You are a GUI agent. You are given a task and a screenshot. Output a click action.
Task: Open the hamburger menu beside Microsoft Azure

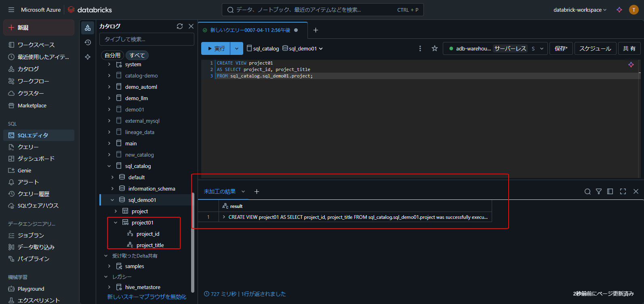11,10
